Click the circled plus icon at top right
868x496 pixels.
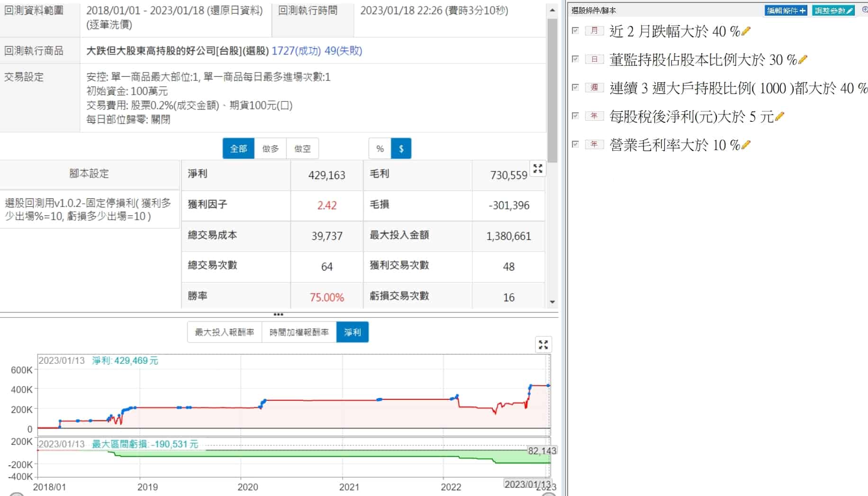(x=864, y=10)
